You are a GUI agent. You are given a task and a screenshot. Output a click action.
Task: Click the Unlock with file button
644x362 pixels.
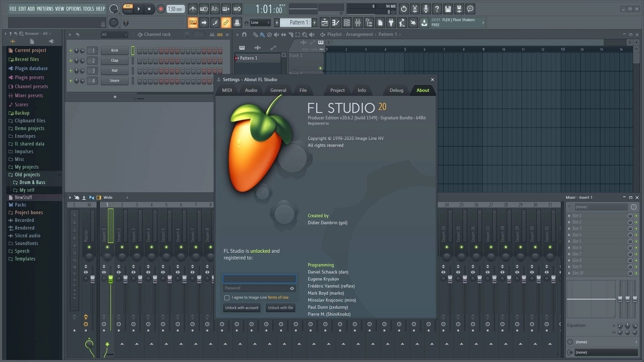280,308
